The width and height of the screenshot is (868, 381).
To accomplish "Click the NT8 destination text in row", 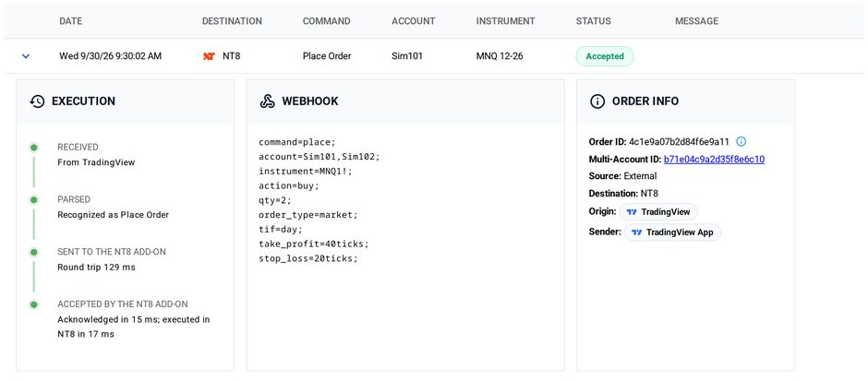I will coord(232,56).
